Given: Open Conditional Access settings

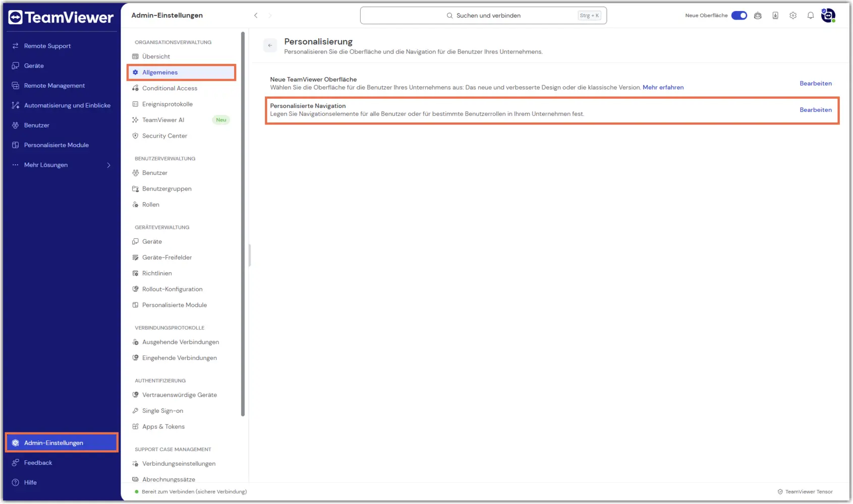Looking at the screenshot, I should click(182, 88).
